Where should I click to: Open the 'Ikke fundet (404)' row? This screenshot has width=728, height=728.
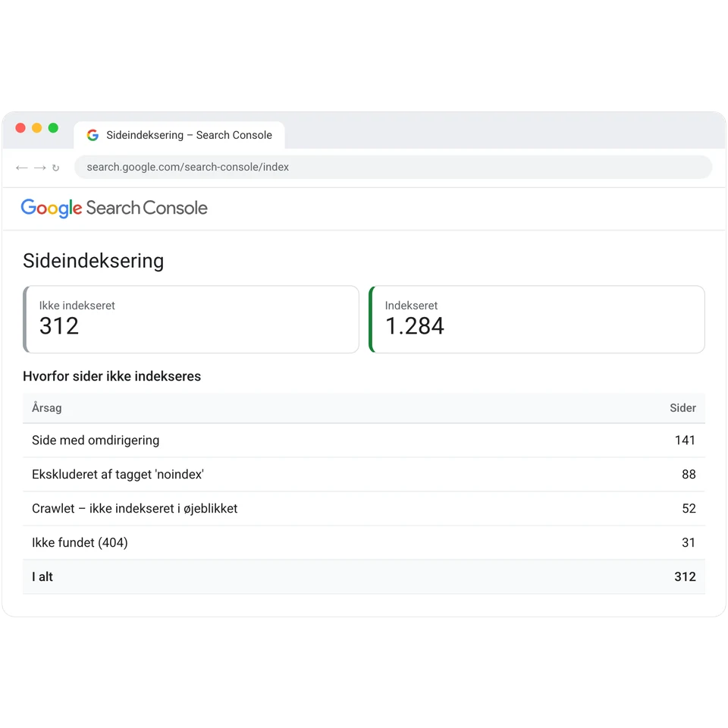click(x=364, y=543)
